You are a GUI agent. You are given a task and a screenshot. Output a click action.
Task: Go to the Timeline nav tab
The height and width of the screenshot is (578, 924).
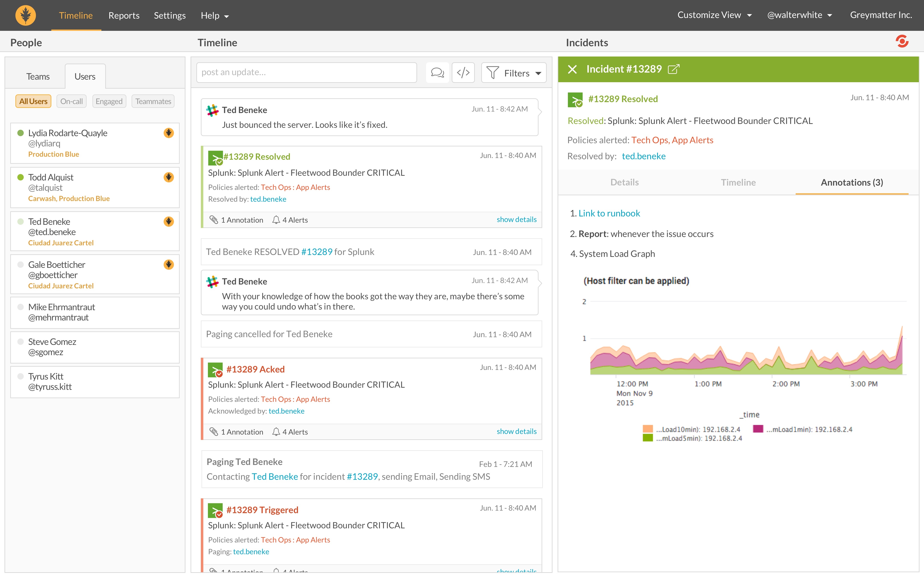(76, 15)
